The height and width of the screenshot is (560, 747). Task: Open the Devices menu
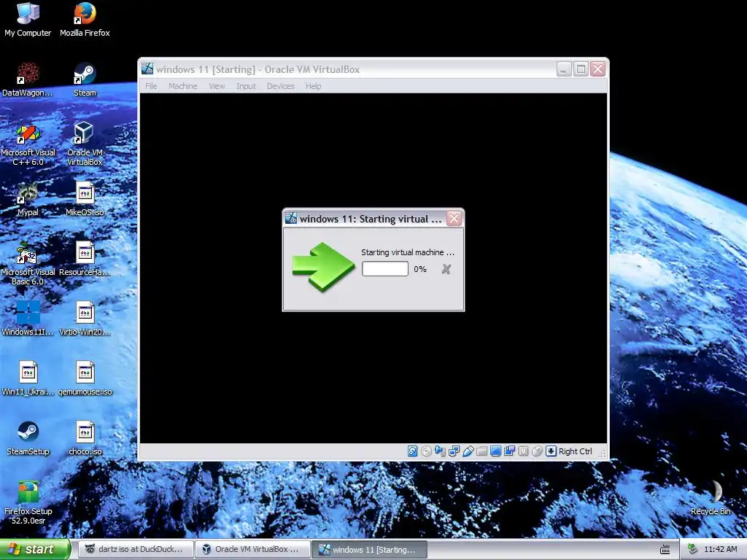tap(280, 86)
